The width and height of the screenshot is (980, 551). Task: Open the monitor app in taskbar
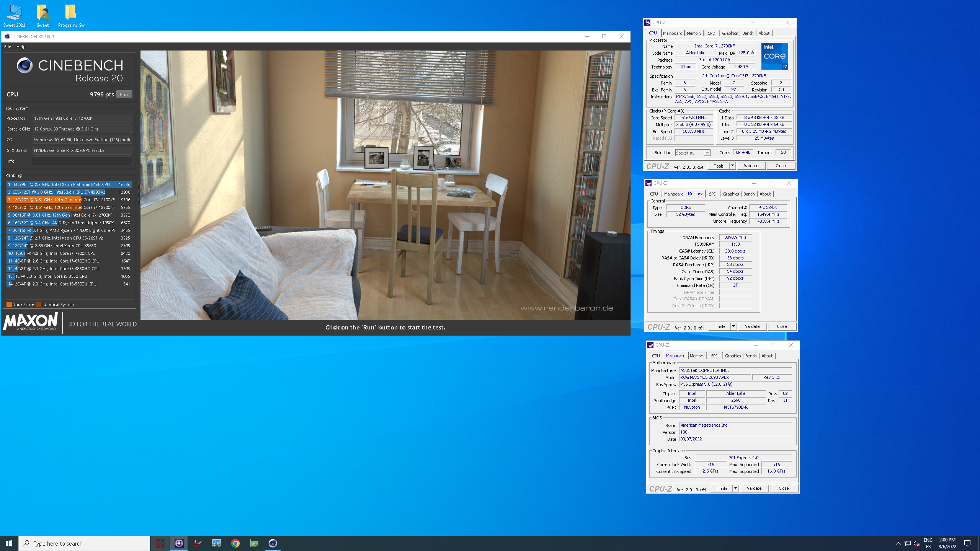point(217,543)
